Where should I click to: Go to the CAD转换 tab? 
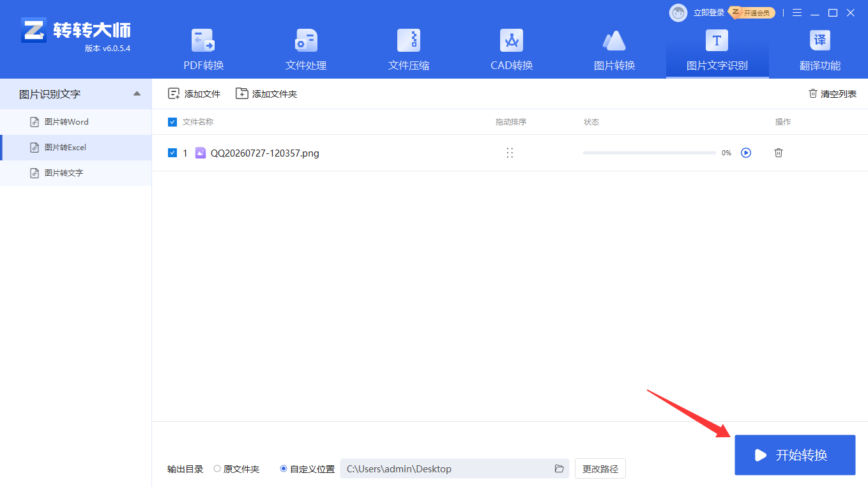pyautogui.click(x=512, y=51)
